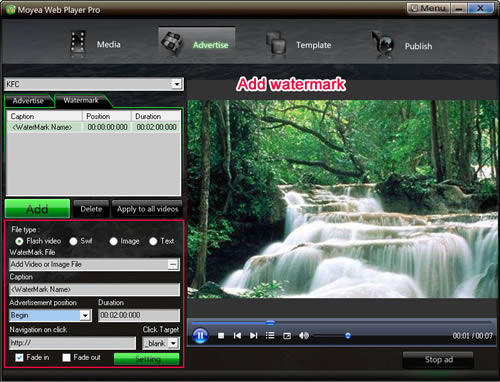
Task: Browse for a WaterMark File
Action: (173, 264)
